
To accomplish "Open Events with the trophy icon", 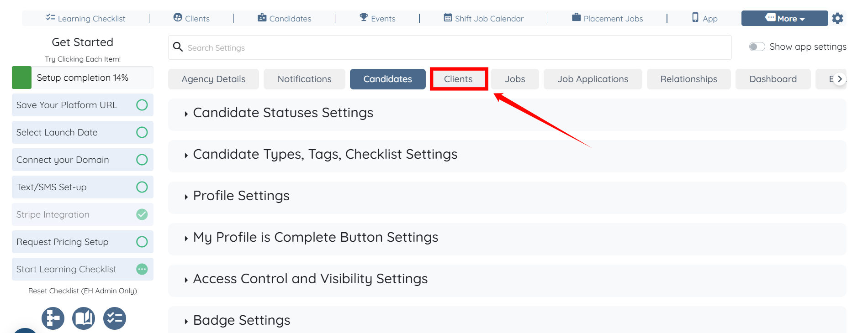I will pyautogui.click(x=377, y=18).
